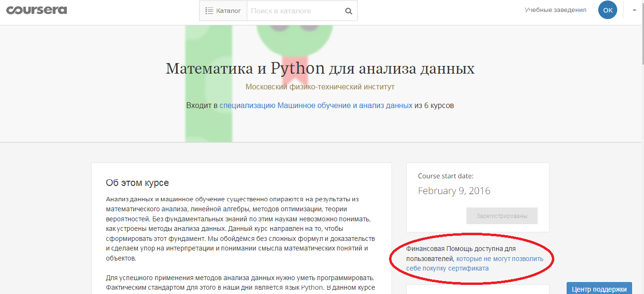The width and height of the screenshot is (644, 294).
Task: Click the catalog list icon
Action: (209, 11)
